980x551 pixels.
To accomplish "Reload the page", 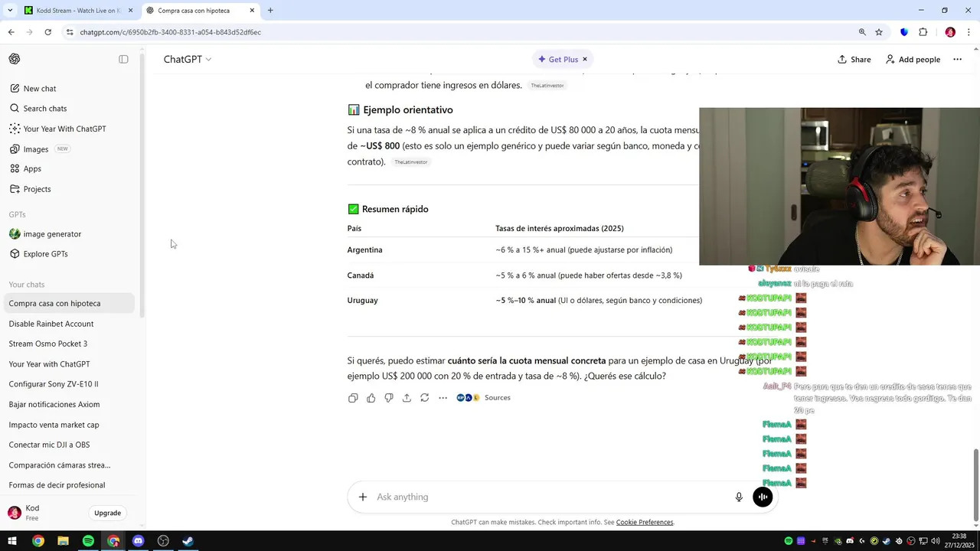I will tap(48, 32).
